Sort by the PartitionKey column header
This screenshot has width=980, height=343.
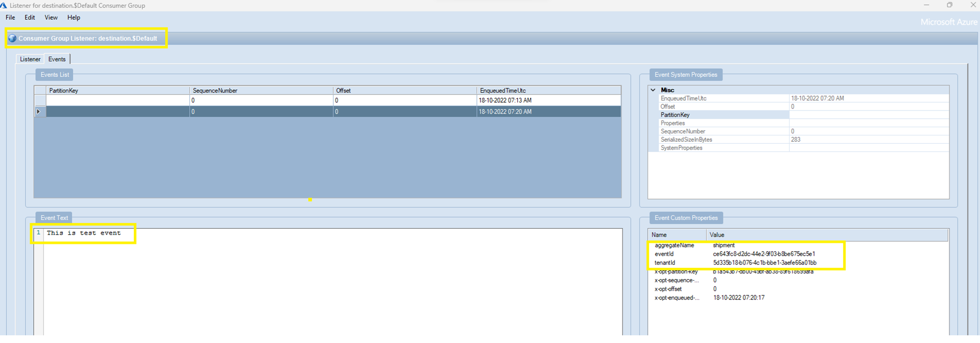pos(118,90)
